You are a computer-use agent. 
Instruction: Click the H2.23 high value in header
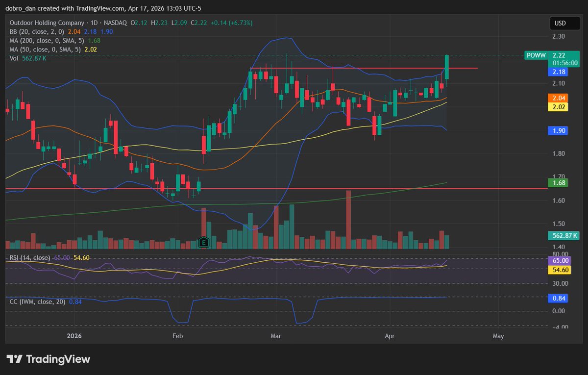tap(160, 23)
